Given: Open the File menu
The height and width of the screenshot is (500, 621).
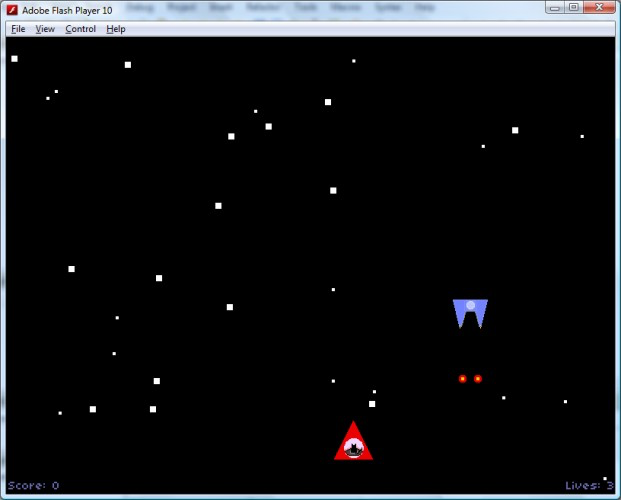Looking at the screenshot, I should point(18,29).
